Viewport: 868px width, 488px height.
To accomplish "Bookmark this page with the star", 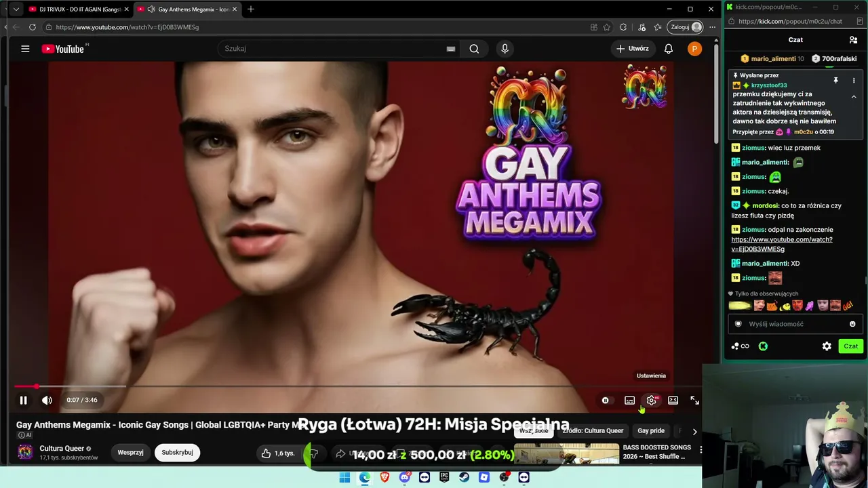I will click(x=606, y=27).
